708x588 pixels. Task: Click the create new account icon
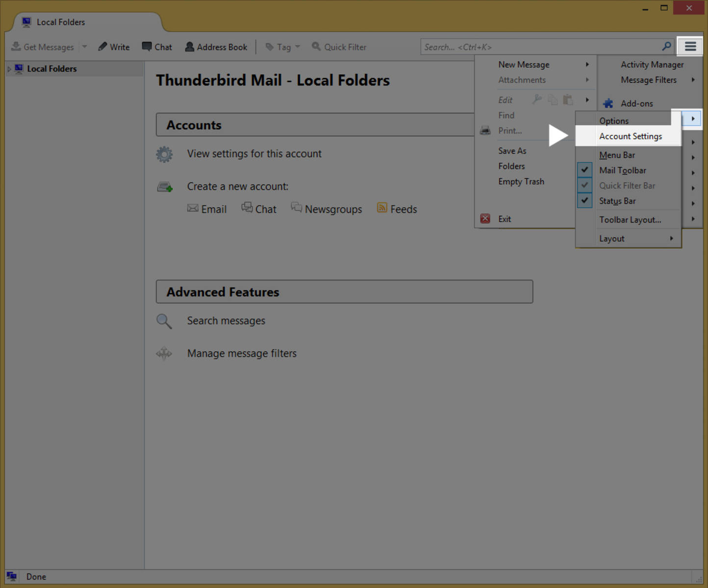click(x=165, y=187)
